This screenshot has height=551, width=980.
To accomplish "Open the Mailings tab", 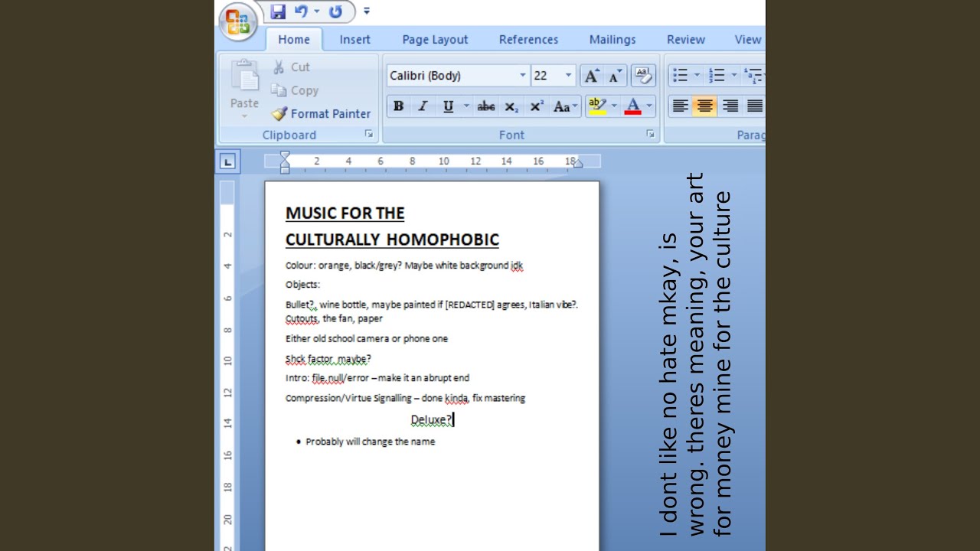I will click(612, 40).
